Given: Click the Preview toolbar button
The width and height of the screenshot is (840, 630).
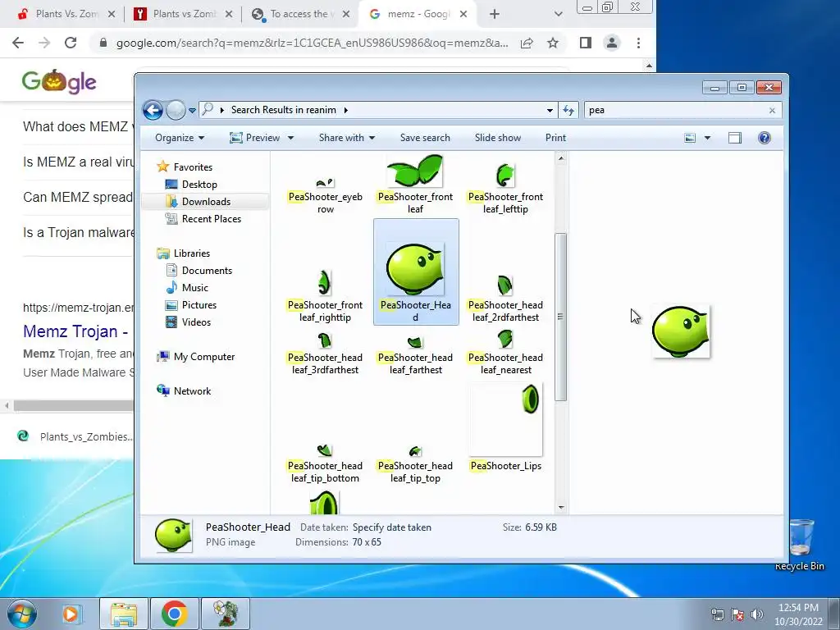Looking at the screenshot, I should 255,138.
